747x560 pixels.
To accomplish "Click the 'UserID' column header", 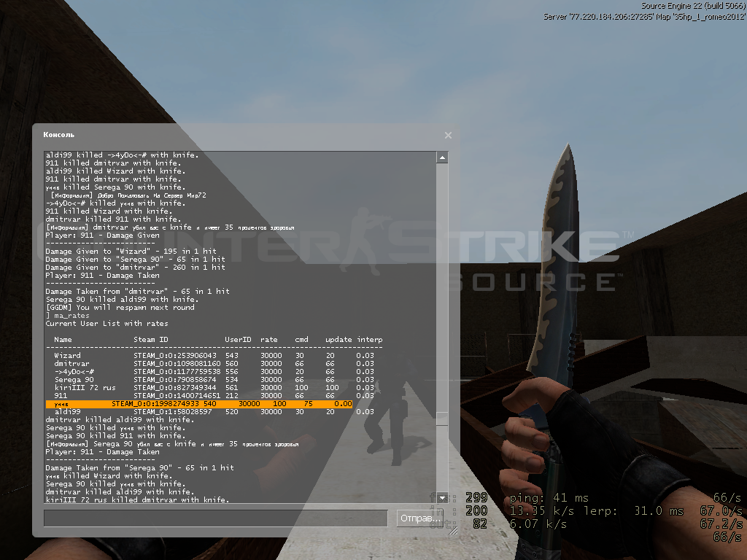I will click(238, 340).
